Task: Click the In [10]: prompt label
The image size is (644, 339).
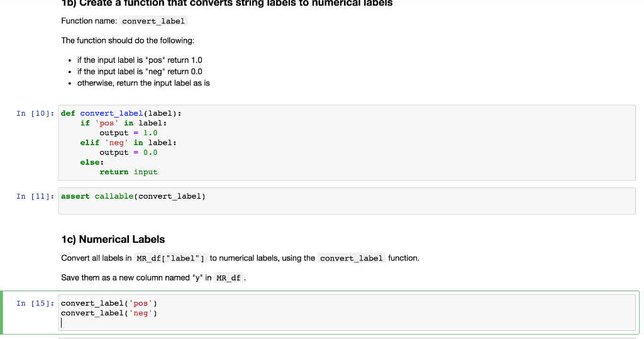Action: pyautogui.click(x=35, y=113)
